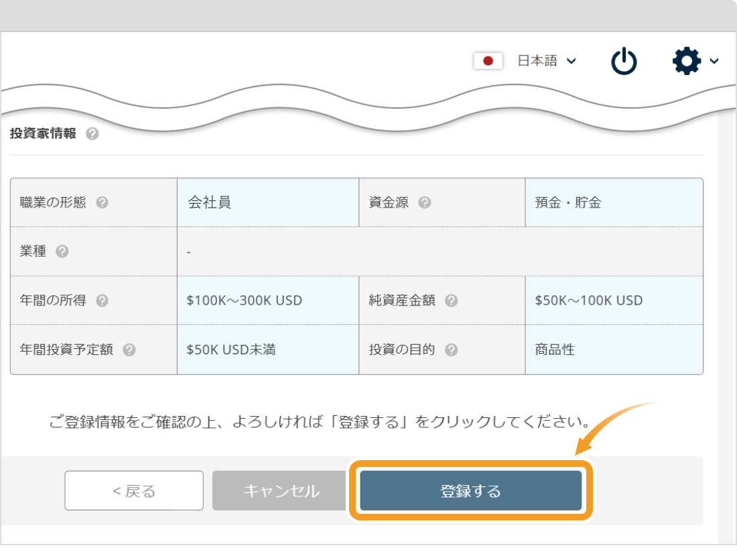Screen dimensions: 737x560
Task: Click the 資金源 label
Action: click(x=389, y=202)
